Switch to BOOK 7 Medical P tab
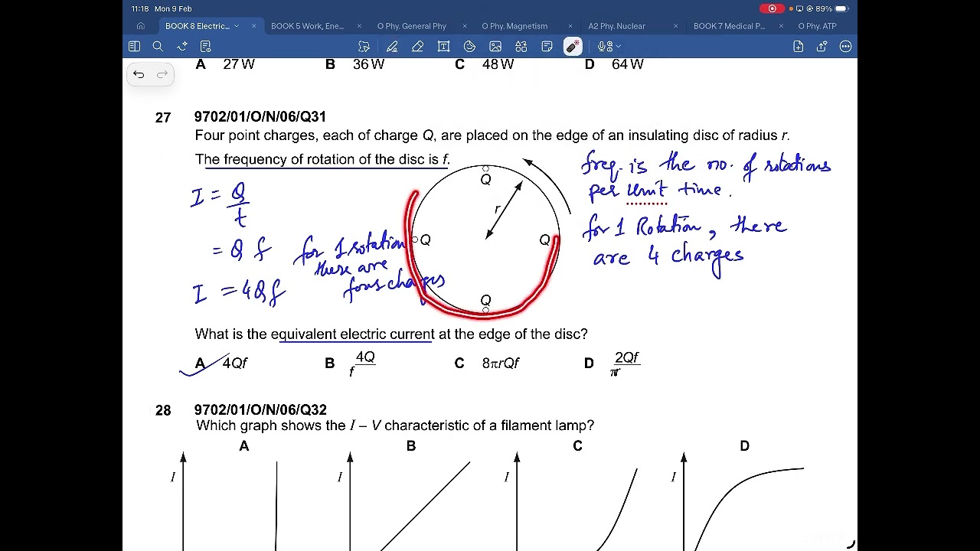Viewport: 980px width, 551px height. (729, 26)
